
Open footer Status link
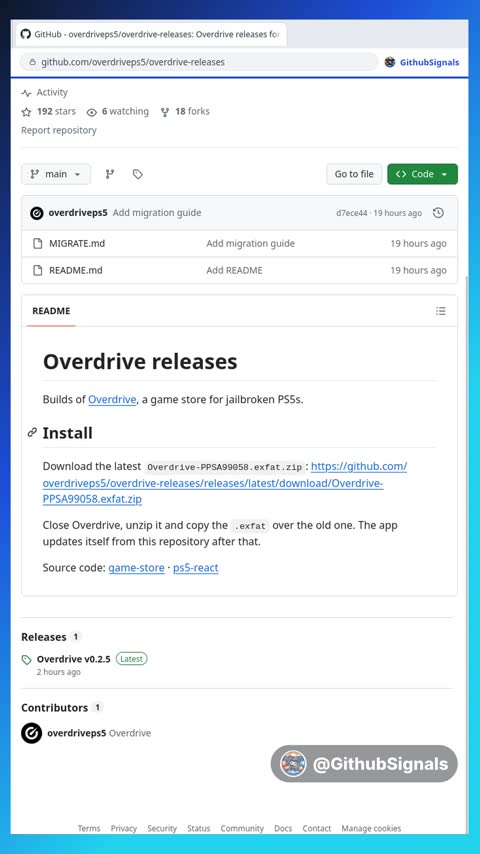[198, 828]
